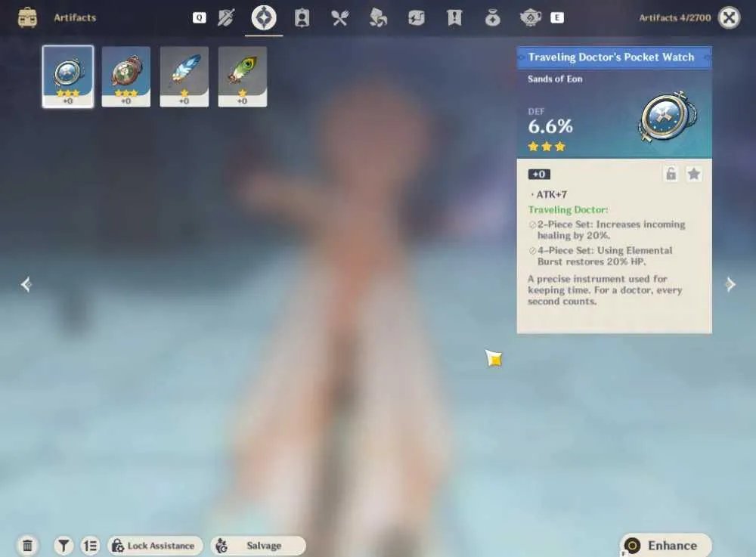Switch to the Food inventory tab
The width and height of the screenshot is (756, 557).
[x=340, y=18]
